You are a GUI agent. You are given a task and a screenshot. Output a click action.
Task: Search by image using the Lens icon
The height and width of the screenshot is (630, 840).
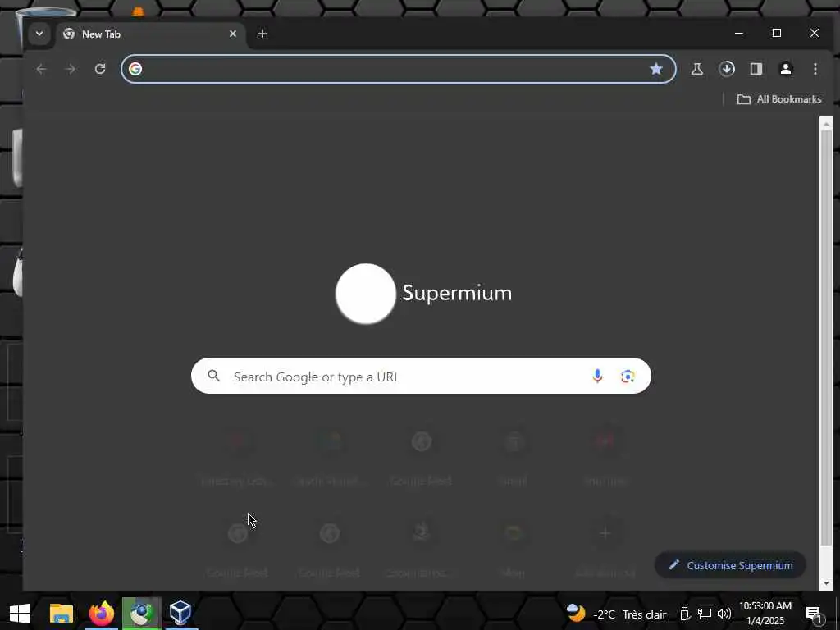[x=628, y=376]
